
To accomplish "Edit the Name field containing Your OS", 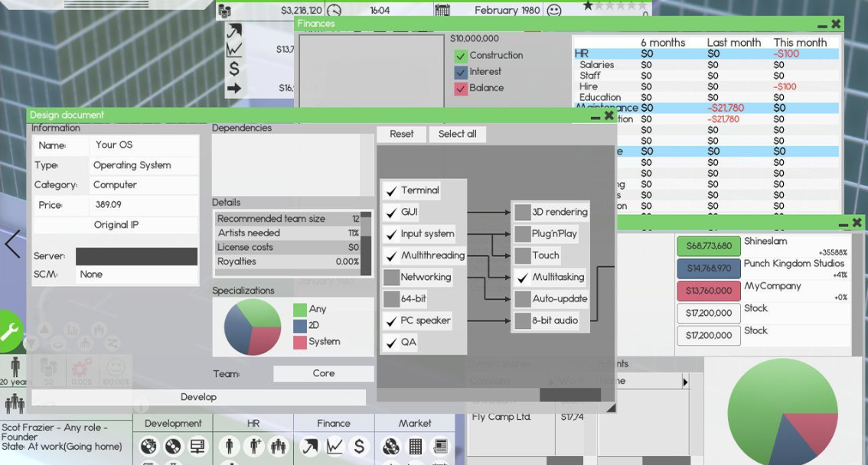I will 143,145.
